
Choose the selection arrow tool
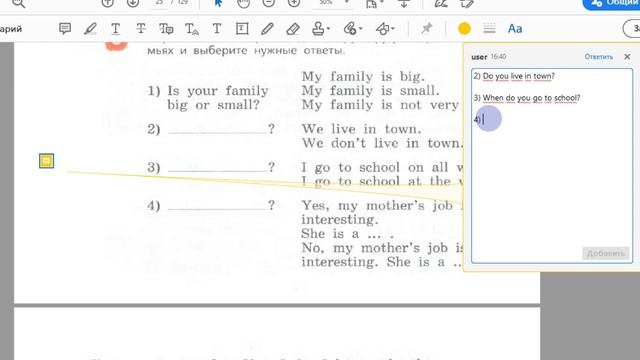tap(218, 3)
